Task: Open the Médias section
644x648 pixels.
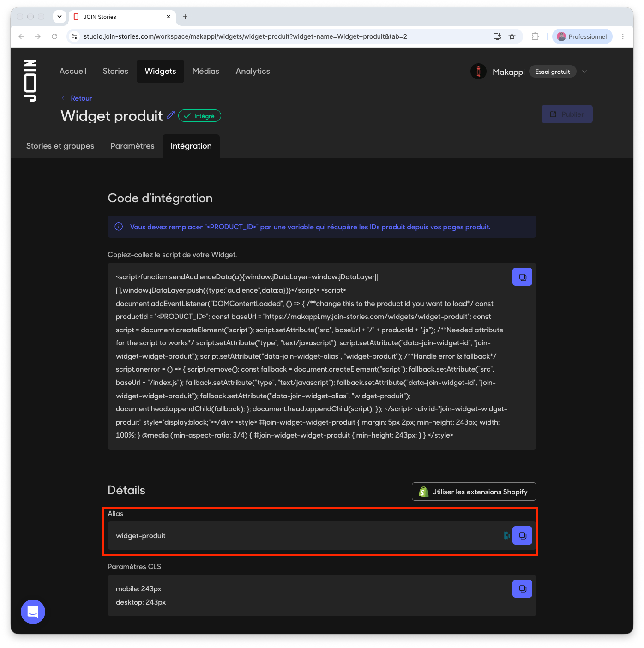Action: [206, 71]
